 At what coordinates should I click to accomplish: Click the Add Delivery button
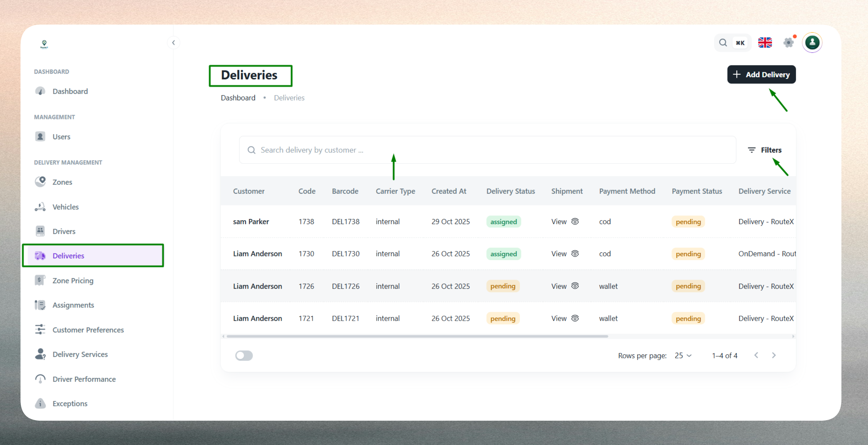click(761, 74)
